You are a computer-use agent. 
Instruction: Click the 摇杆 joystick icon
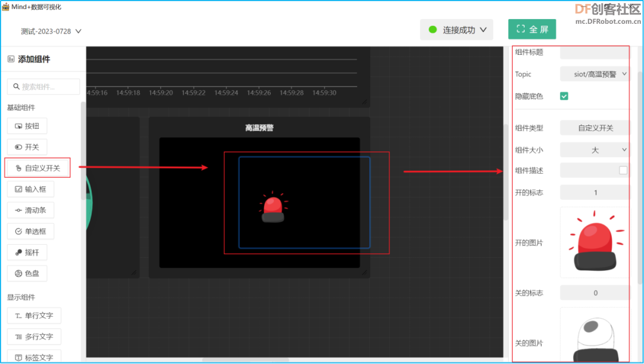point(18,252)
